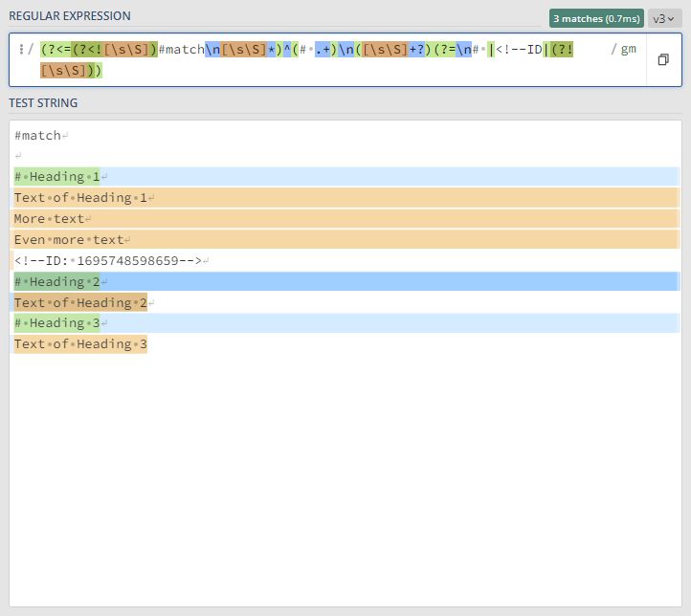Open the v3 version dropdown
Image resolution: width=691 pixels, height=616 pixels.
coord(664,19)
